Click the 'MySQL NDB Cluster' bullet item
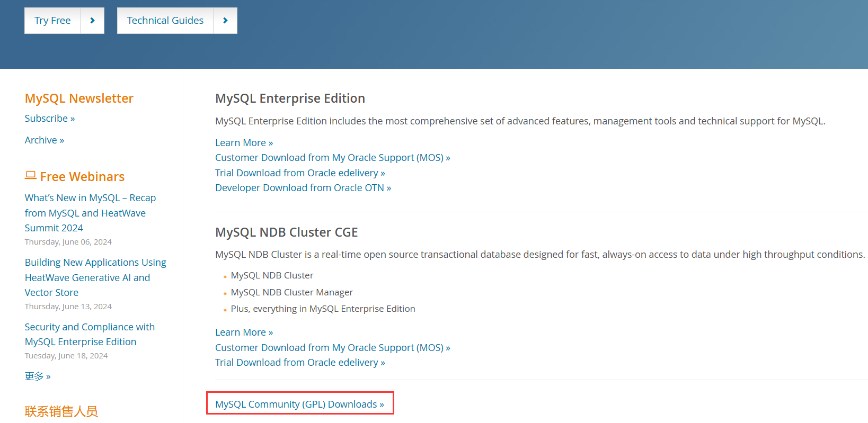Viewport: 868px width, 423px height. click(272, 276)
